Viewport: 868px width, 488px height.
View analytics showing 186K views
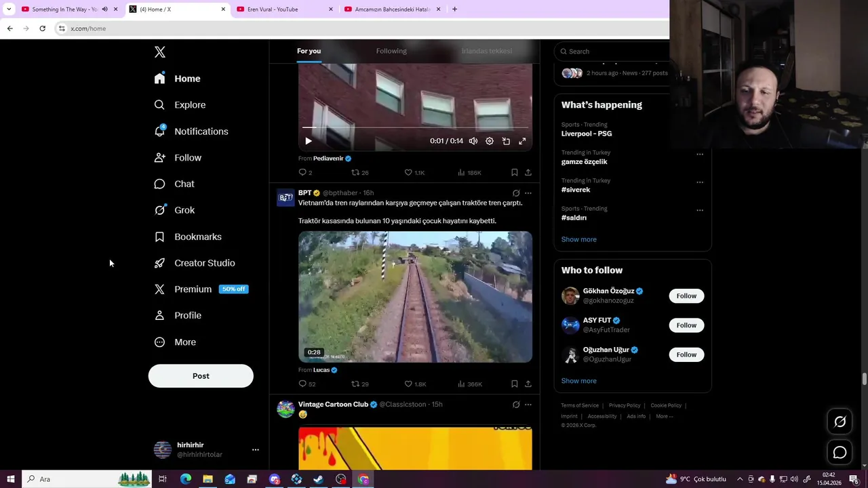point(469,173)
